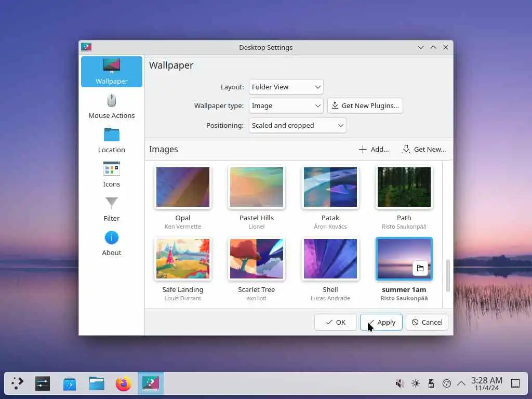Click the 'Images' section heading
Screen dimensions: 532x399
(163, 149)
